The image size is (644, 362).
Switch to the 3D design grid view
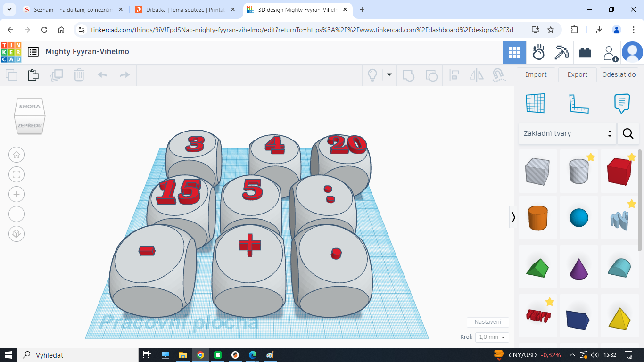click(x=514, y=52)
